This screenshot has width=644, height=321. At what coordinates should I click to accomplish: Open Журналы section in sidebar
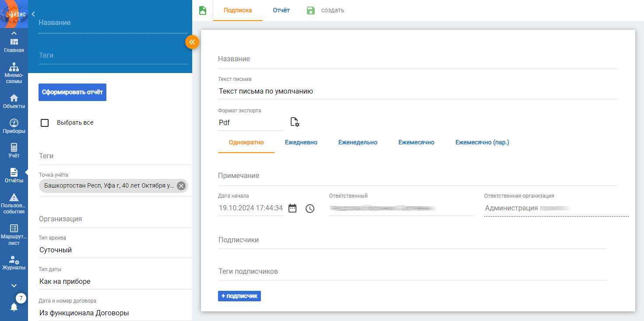pos(14,263)
